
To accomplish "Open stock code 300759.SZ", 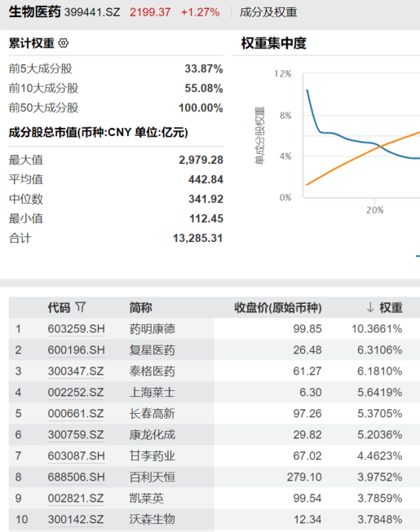I will [76, 434].
